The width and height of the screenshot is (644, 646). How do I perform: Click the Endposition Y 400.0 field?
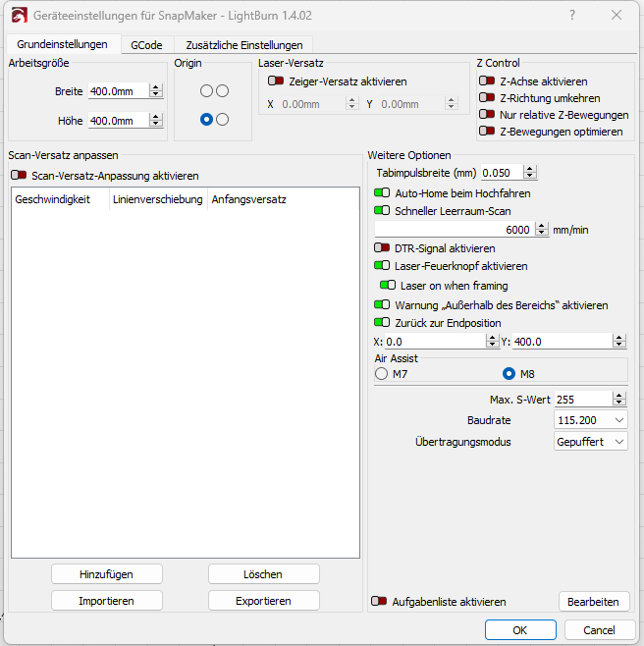tap(563, 341)
